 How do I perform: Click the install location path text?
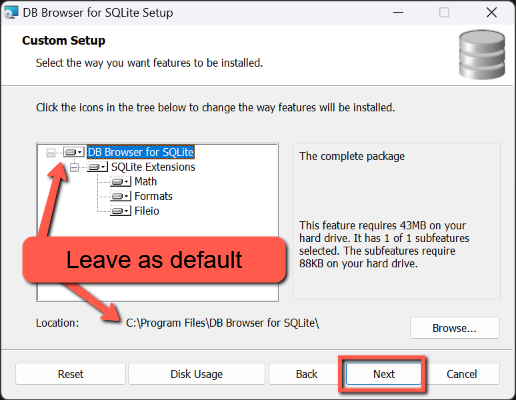click(222, 323)
